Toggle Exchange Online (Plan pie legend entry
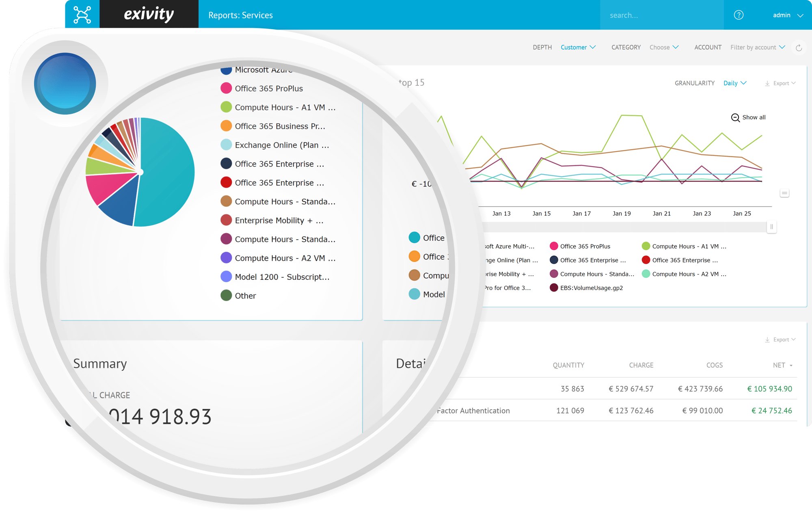The width and height of the screenshot is (812, 517). (275, 145)
